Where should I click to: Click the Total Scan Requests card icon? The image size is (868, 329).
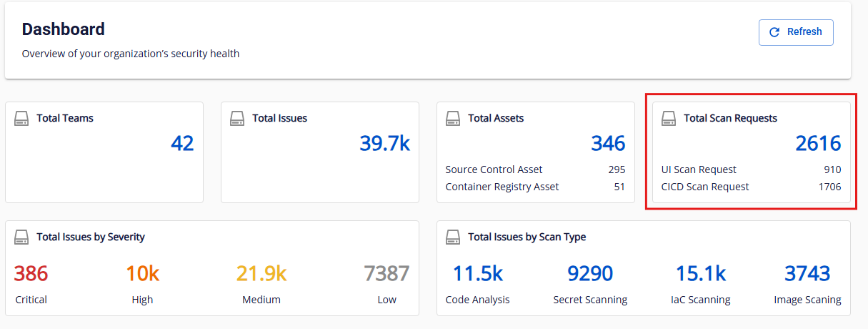coord(669,118)
